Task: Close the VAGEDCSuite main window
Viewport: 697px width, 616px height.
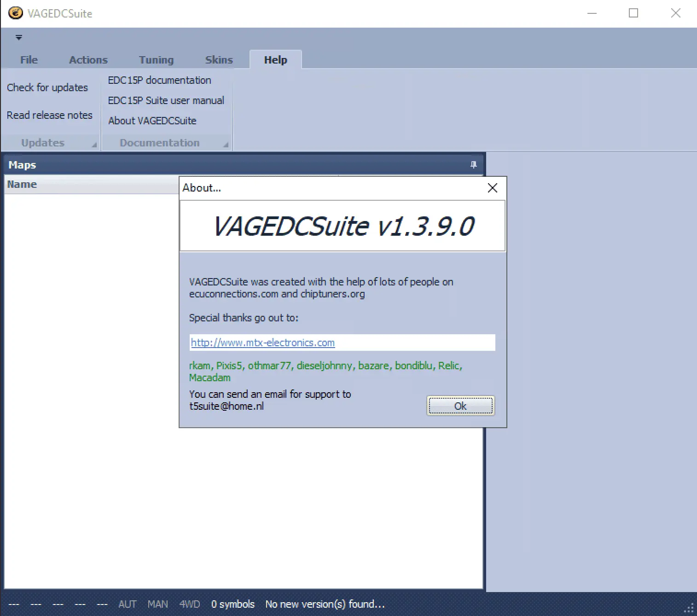Action: pos(675,13)
